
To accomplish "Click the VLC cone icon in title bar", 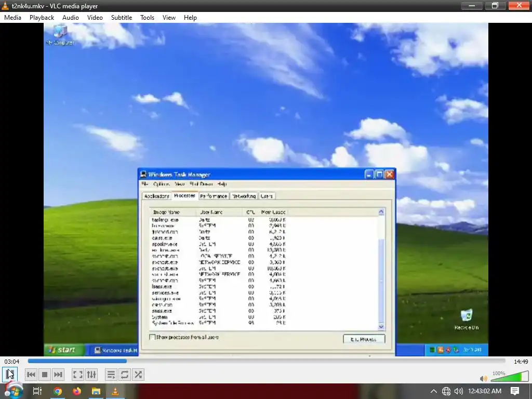I will point(5,6).
